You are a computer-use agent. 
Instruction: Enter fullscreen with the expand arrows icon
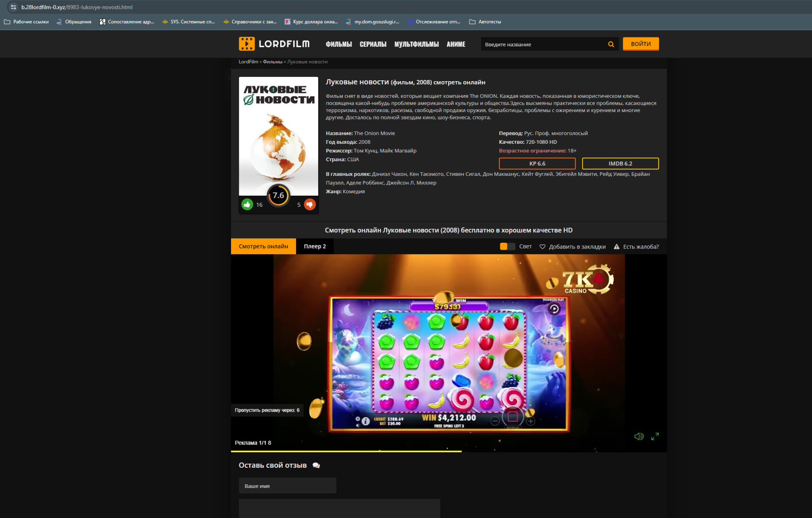point(655,436)
